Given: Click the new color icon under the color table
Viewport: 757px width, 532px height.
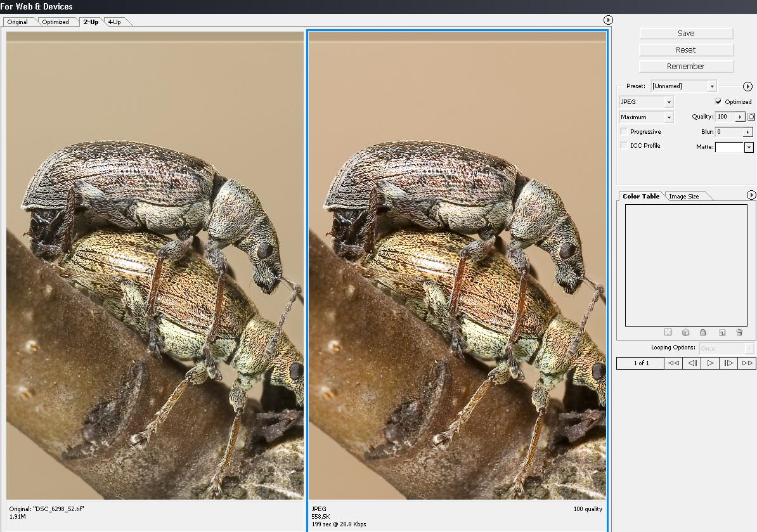Looking at the screenshot, I should [x=721, y=332].
